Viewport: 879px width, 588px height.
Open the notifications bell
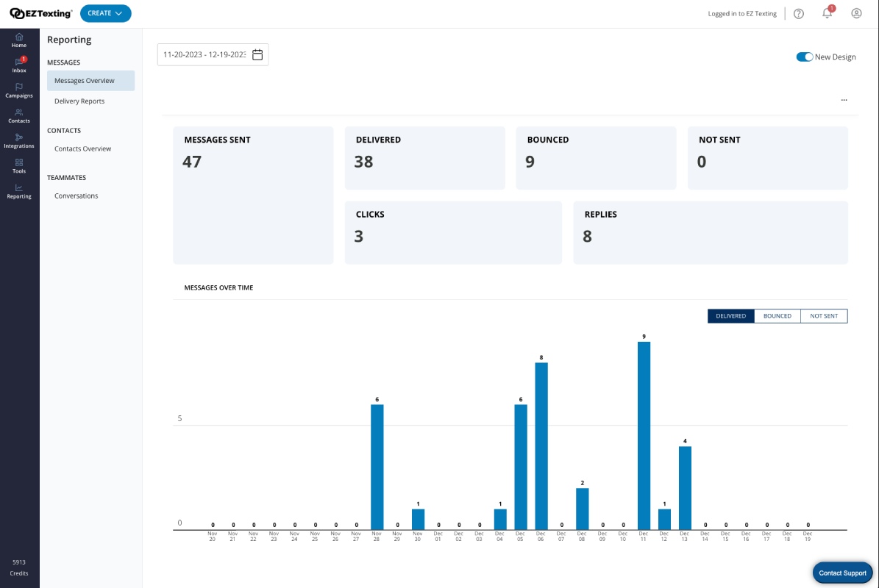pyautogui.click(x=827, y=13)
